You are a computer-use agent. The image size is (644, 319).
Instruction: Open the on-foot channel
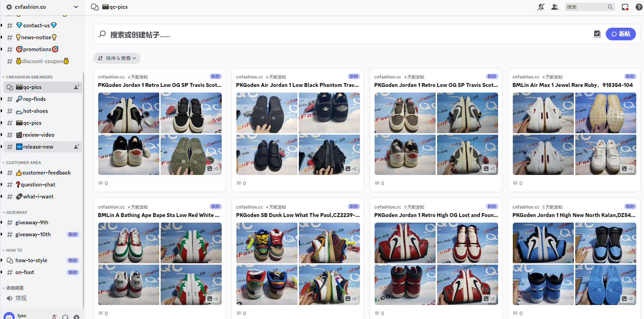(x=43, y=272)
